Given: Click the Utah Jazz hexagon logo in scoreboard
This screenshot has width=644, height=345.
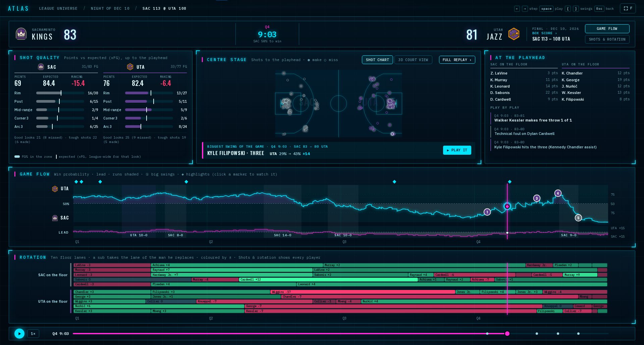Looking at the screenshot, I should point(514,34).
